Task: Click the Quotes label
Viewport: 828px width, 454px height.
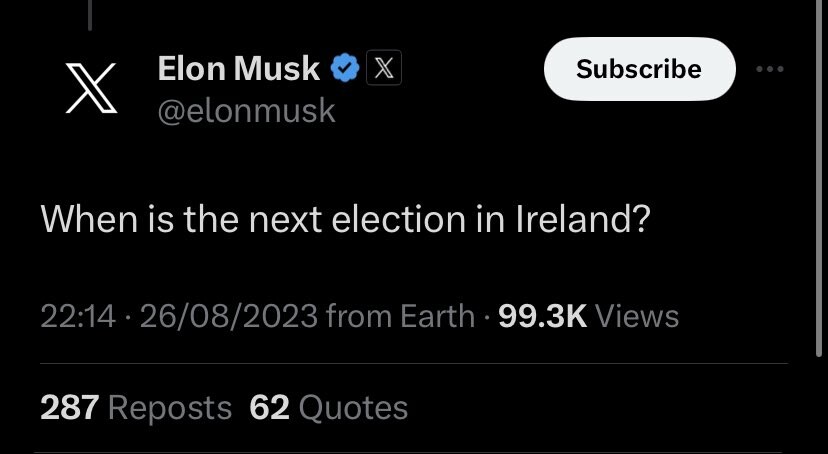Action: [353, 408]
